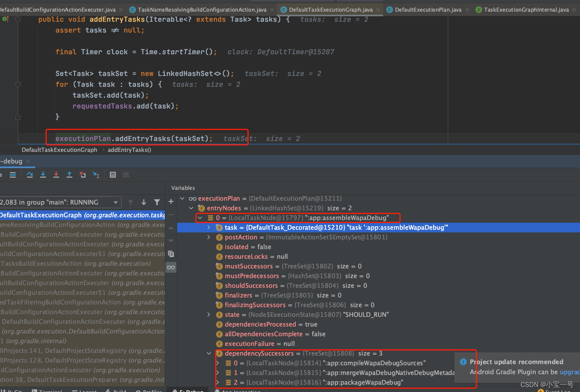Screen dimensions: 580x392
Task: Select the allDependenciesComplete row
Action: click(378, 334)
